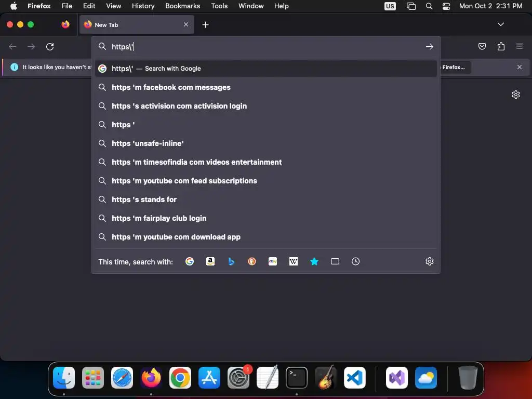Dismiss the notification bar
This screenshot has width=532, height=399.
click(520, 67)
